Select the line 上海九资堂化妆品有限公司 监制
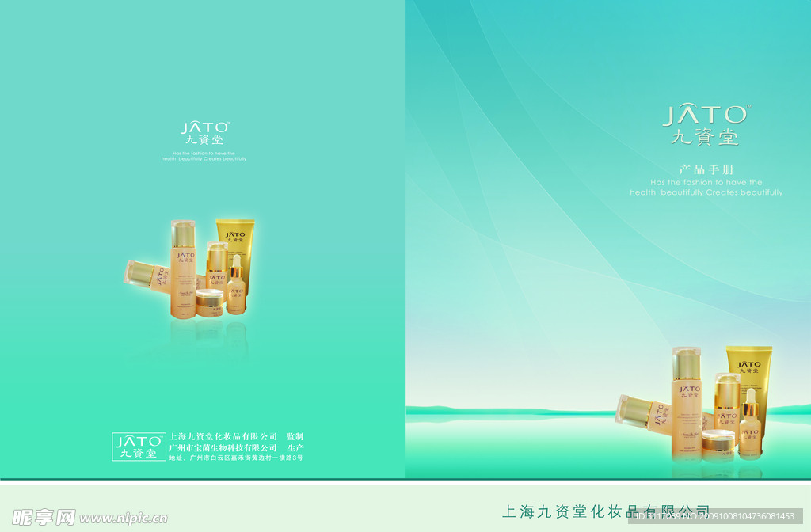The image size is (811, 532). [x=236, y=437]
